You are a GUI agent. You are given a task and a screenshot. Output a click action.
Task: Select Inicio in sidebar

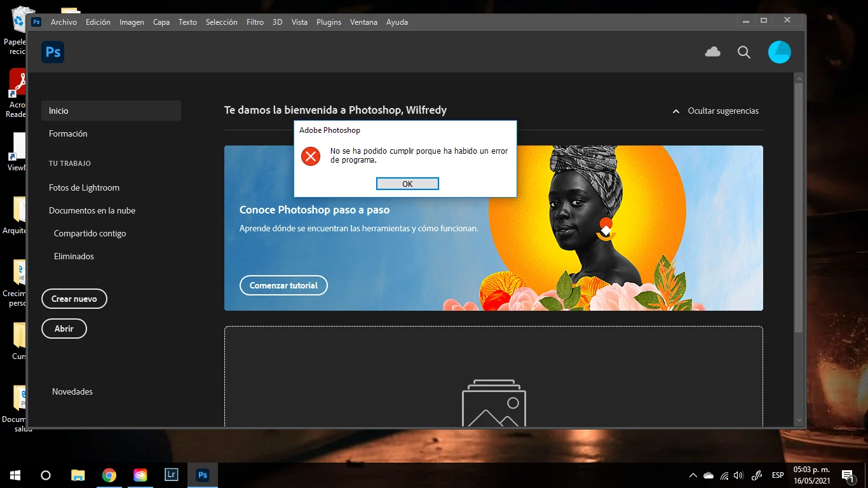pos(111,111)
